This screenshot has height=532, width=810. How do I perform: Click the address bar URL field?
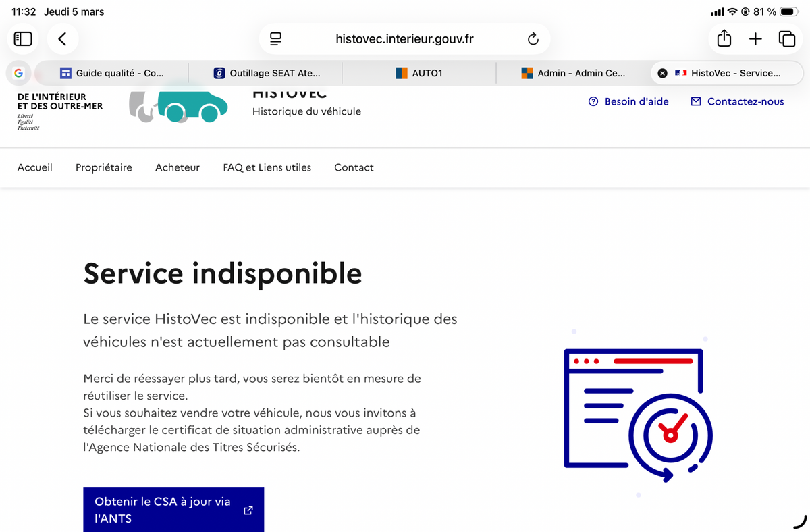404,39
